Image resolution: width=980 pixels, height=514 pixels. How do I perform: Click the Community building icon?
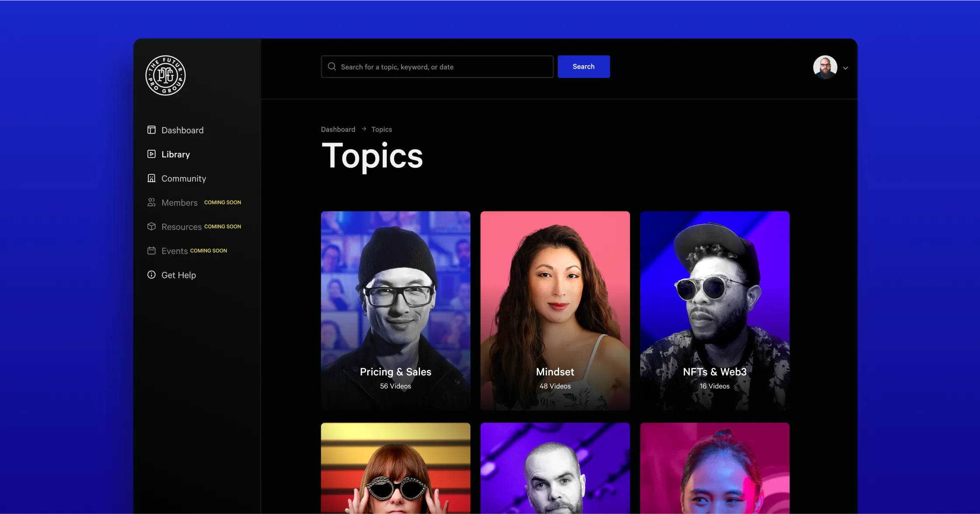151,178
